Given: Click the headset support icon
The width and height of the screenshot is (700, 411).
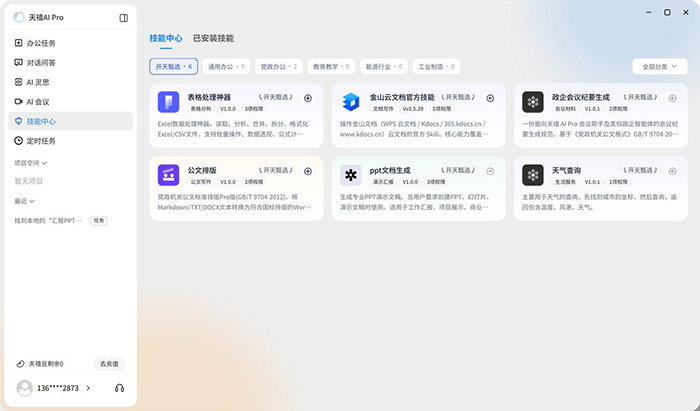Looking at the screenshot, I should point(119,388).
